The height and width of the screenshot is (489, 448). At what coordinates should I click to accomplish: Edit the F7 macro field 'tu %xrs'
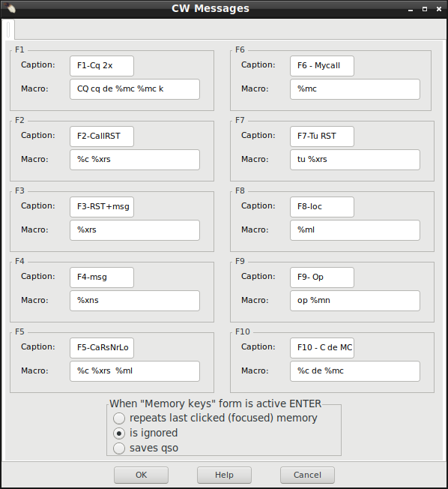click(355, 160)
